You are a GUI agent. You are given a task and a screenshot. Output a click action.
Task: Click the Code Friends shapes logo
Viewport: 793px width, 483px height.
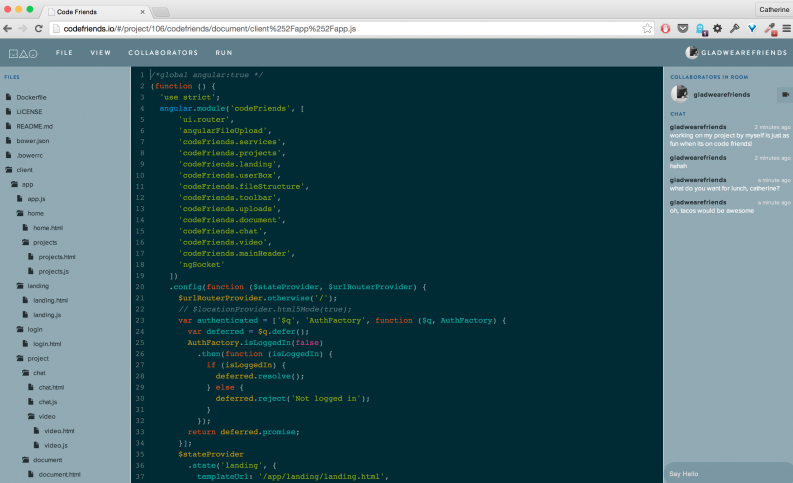(23, 53)
